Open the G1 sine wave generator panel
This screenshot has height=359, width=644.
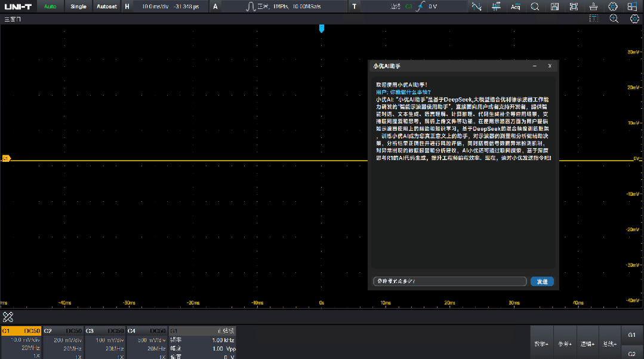(x=202, y=330)
